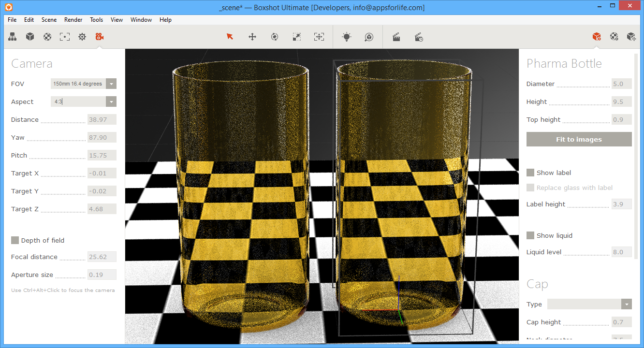Click the Target Z value field
Screen dimensions: 644x348
coord(102,209)
